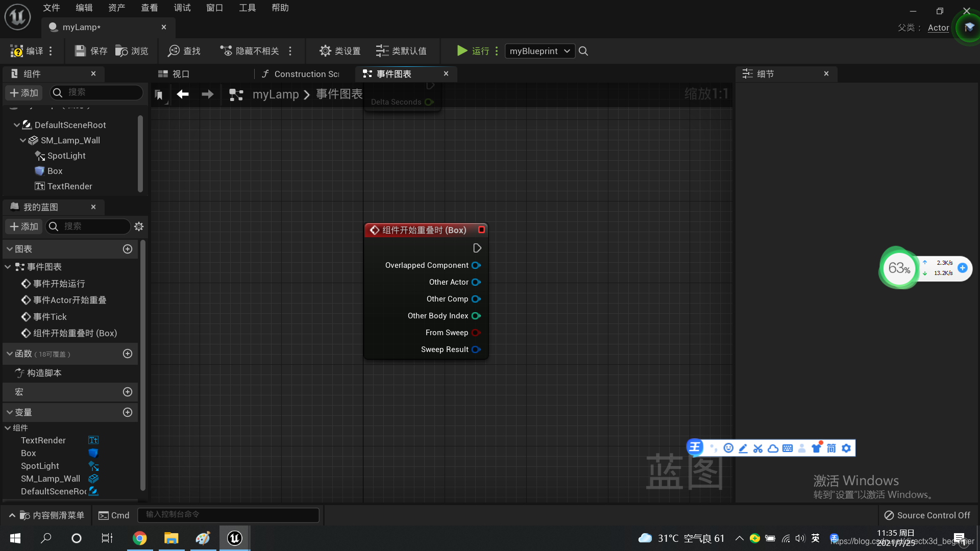This screenshot has height=551, width=980.
Task: Save the myLamp blueprint
Action: point(91,51)
